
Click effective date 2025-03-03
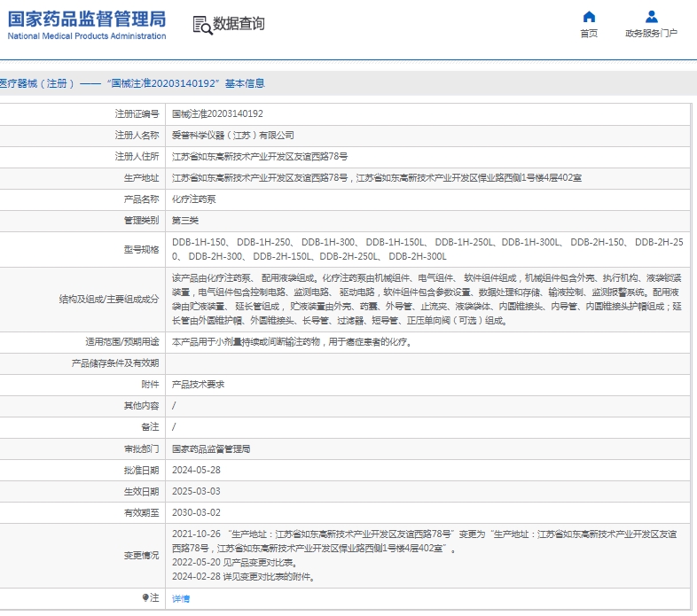(196, 492)
